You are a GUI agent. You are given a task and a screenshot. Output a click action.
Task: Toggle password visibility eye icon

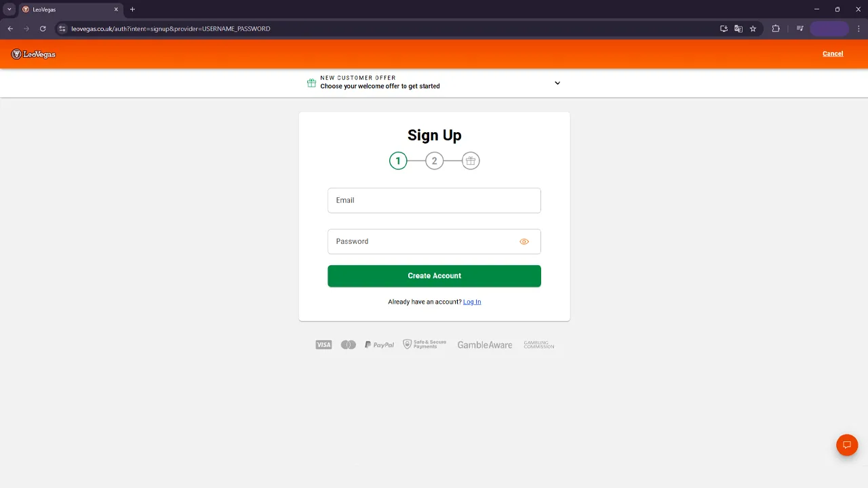click(524, 241)
